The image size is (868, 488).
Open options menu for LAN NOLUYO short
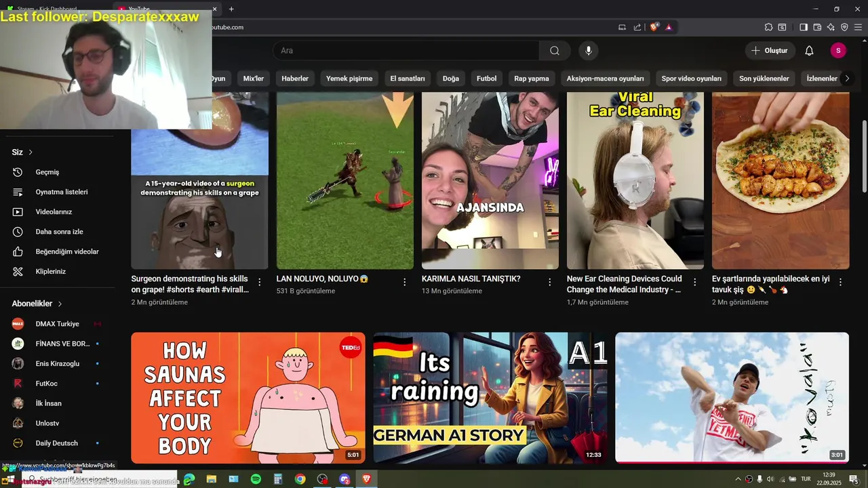(405, 282)
